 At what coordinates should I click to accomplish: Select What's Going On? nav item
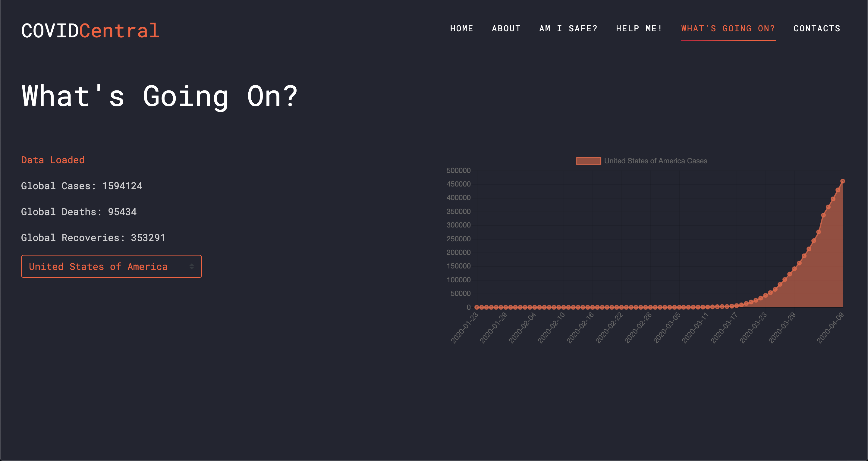click(728, 29)
